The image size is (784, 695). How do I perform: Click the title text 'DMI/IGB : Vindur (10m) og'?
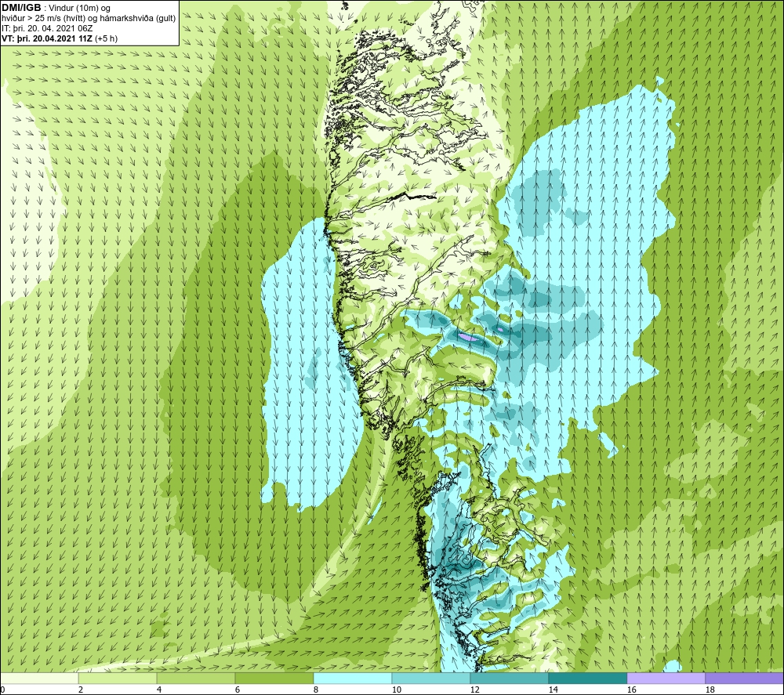[56, 8]
